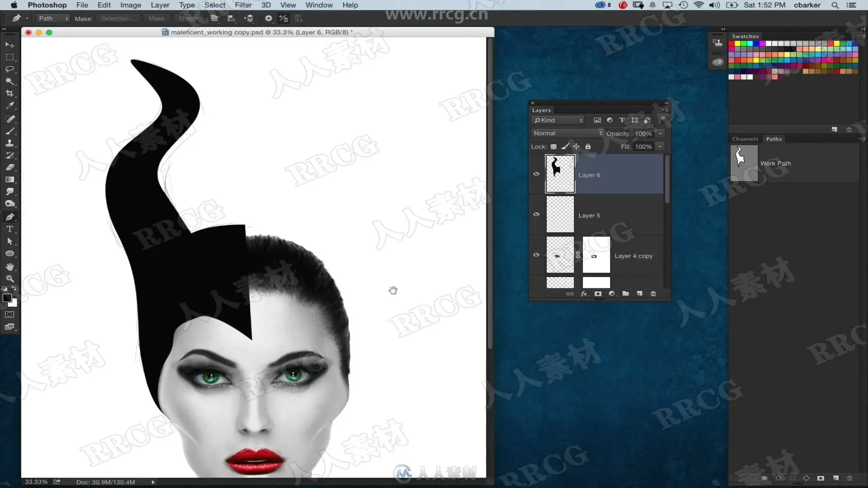Click the Make Shape button

click(187, 19)
